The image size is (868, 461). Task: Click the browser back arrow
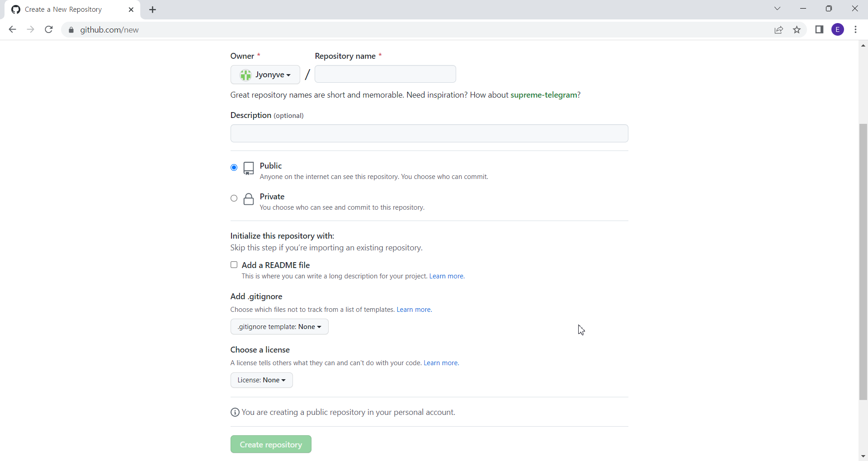[x=12, y=30]
